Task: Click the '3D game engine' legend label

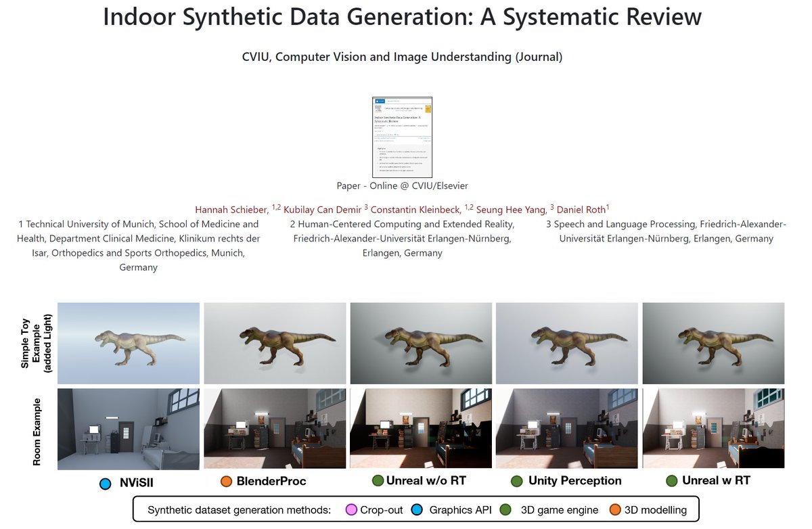Action: [560, 509]
